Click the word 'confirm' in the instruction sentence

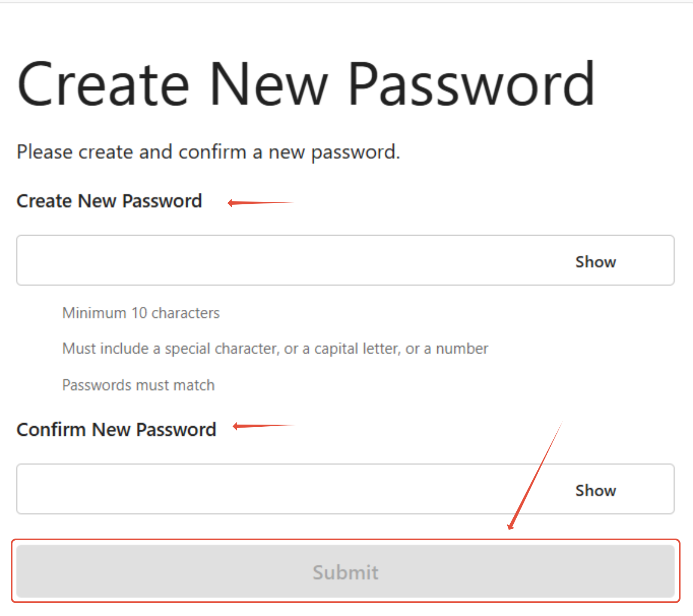tap(212, 152)
